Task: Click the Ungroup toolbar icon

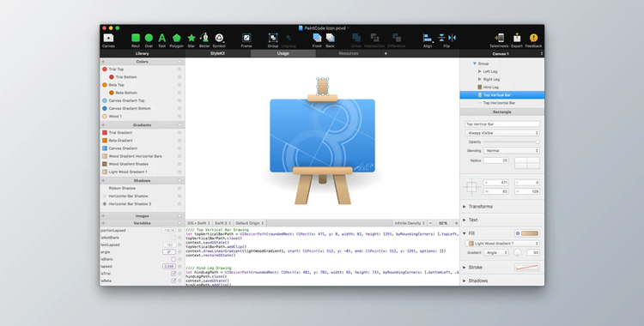Action: tap(289, 40)
